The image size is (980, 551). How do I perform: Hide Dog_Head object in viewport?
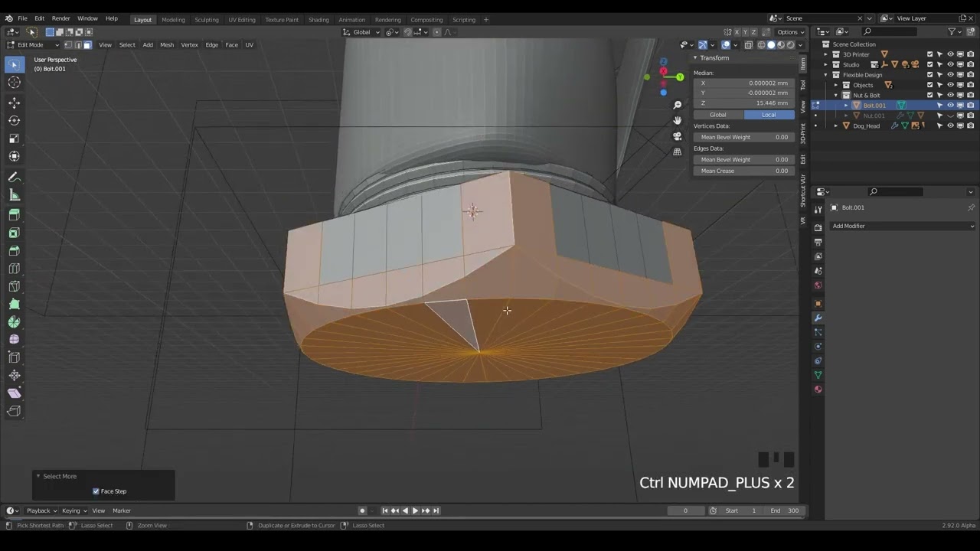tap(950, 126)
